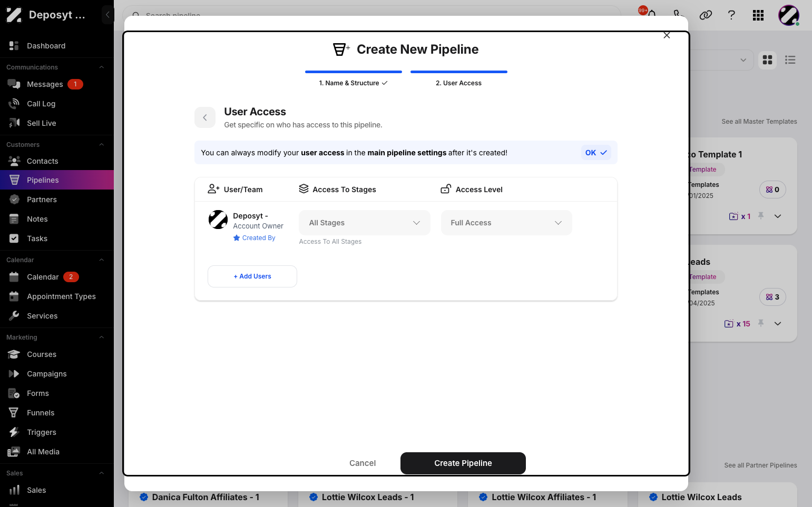Image resolution: width=812 pixels, height=507 pixels.
Task: Collapse the Calendar sidebar section
Action: click(102, 260)
